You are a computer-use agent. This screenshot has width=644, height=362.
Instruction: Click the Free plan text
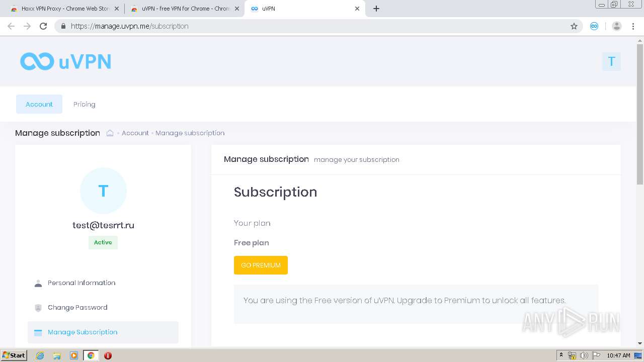pyautogui.click(x=251, y=243)
